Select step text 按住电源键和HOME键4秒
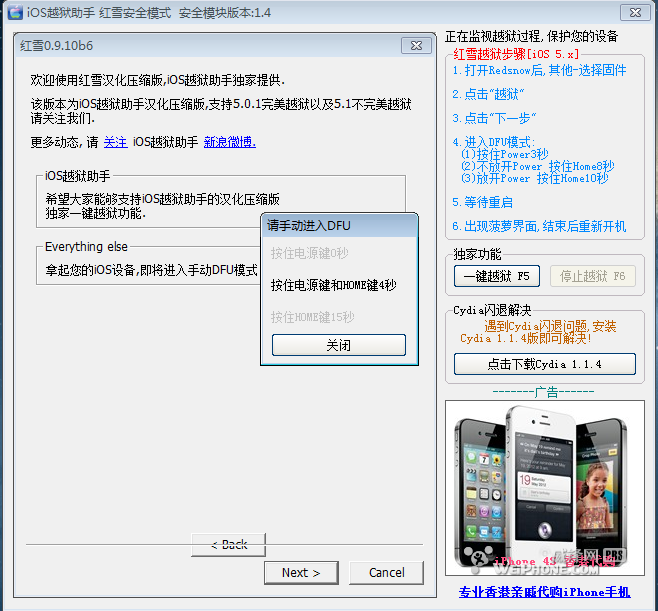Image resolution: width=658 pixels, height=611 pixels. tap(334, 285)
